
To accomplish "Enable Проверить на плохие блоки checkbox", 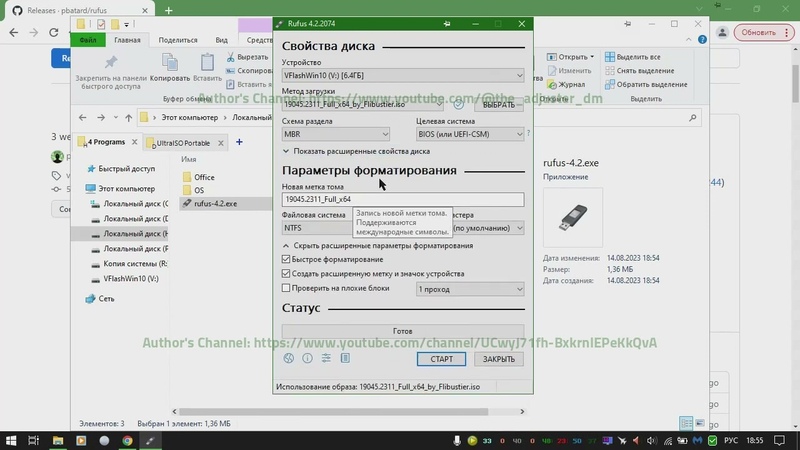I will pos(287,288).
